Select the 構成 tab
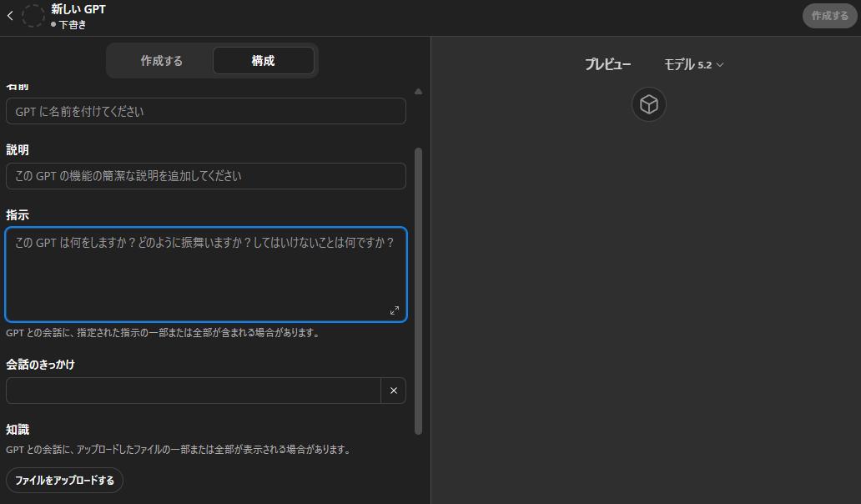This screenshot has width=861, height=504. coord(263,61)
